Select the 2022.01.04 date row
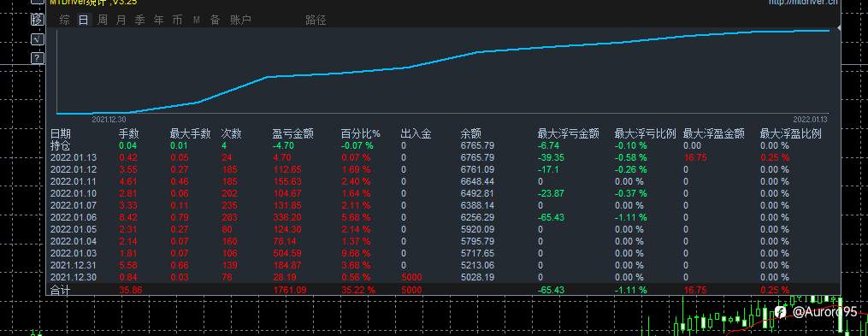The width and height of the screenshot is (868, 336). [x=73, y=241]
